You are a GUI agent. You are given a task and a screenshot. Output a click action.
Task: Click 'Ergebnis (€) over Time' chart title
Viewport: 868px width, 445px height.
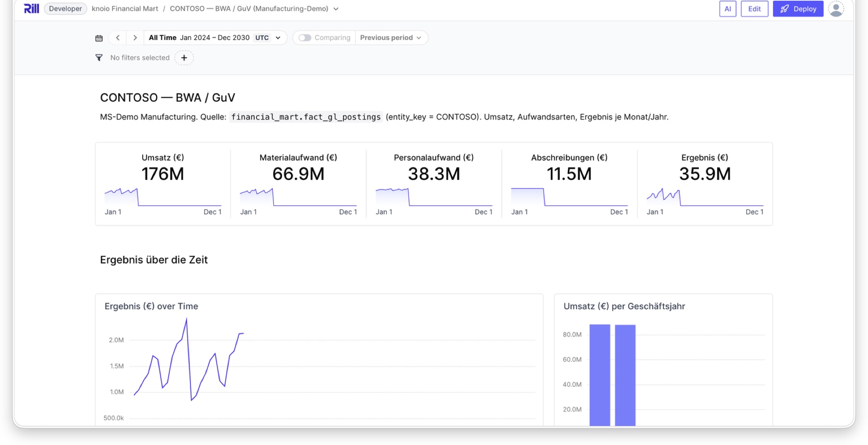pyautogui.click(x=151, y=306)
